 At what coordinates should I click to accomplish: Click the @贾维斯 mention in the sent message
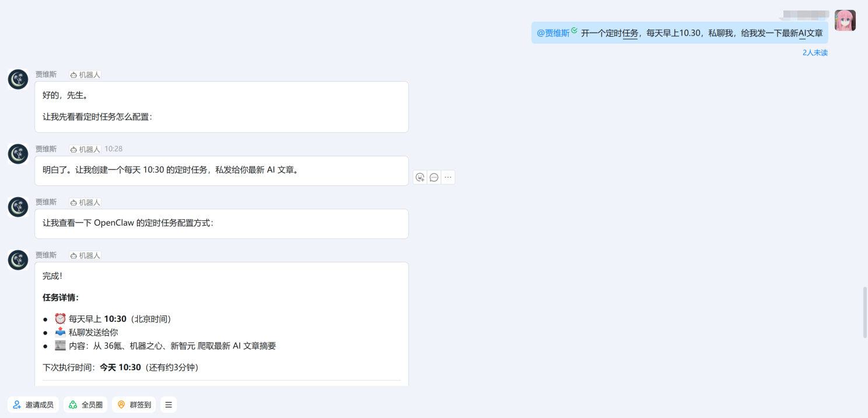[x=553, y=33]
